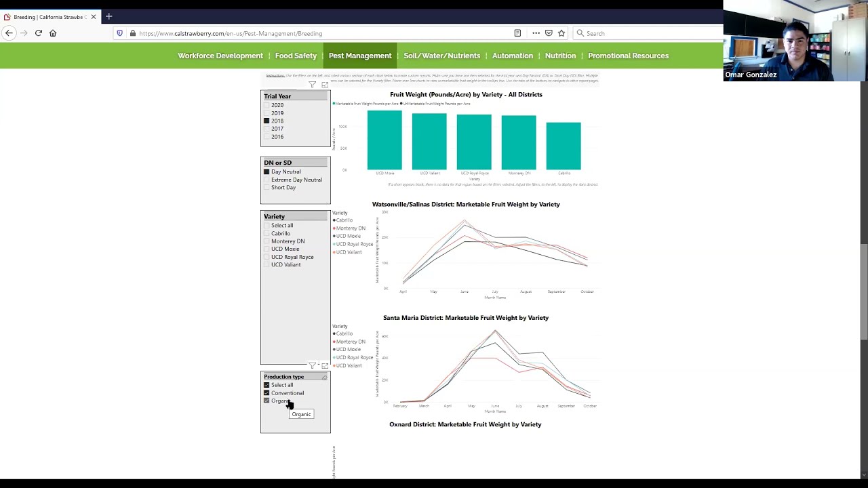
Task: Select the Short Day checkbox
Action: (x=267, y=187)
